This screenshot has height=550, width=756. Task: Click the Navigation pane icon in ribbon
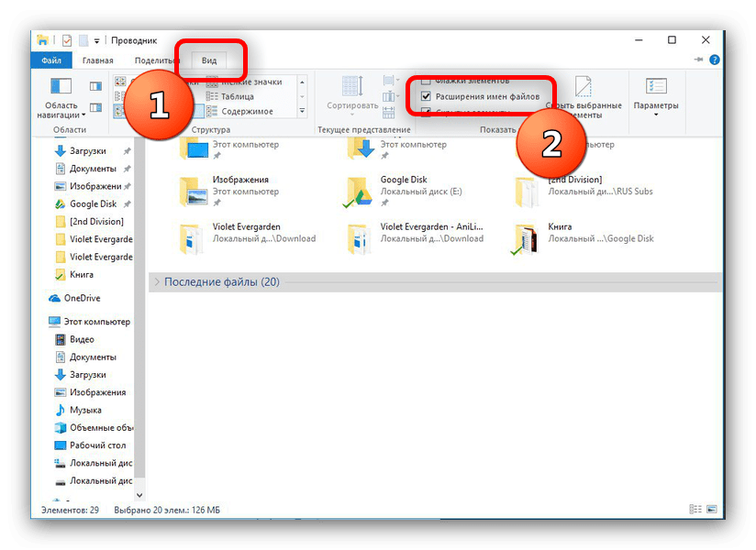point(61,87)
